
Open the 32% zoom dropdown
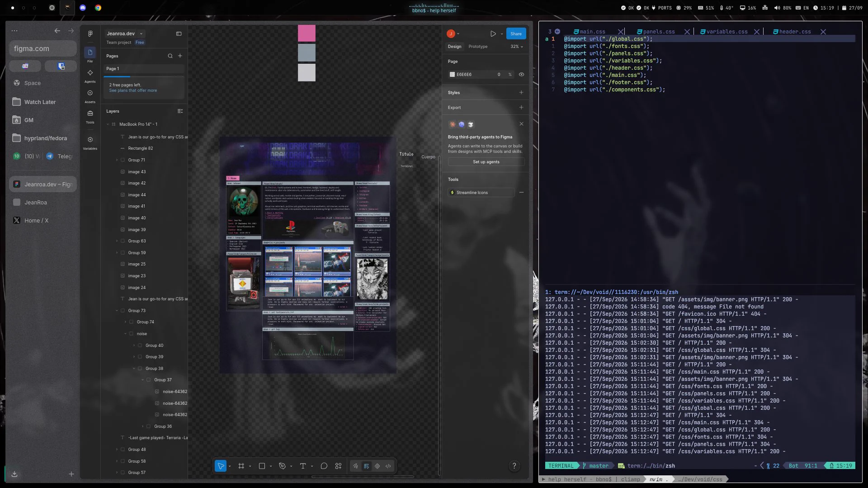pos(517,47)
